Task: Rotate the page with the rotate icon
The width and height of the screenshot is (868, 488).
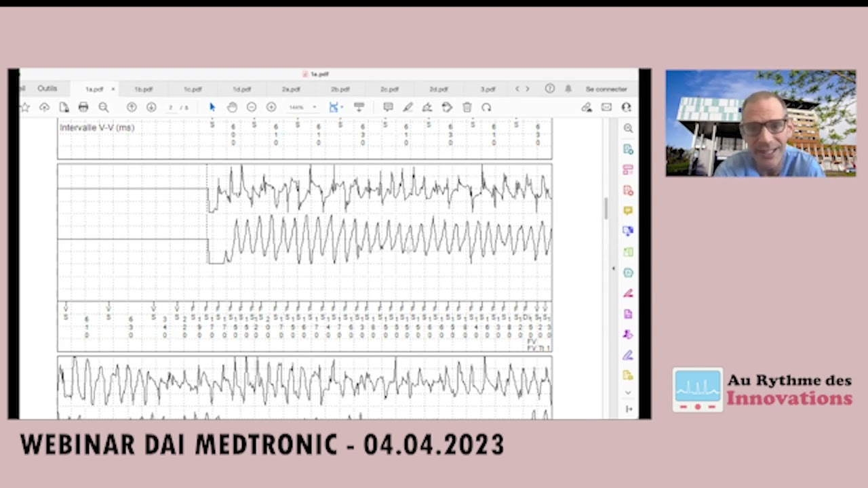Action: point(486,107)
